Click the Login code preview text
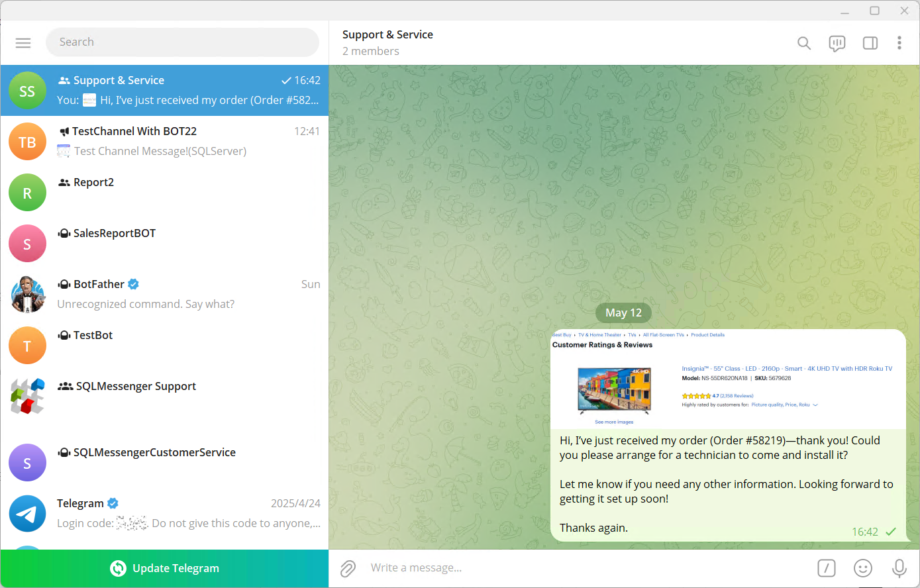 coord(189,523)
